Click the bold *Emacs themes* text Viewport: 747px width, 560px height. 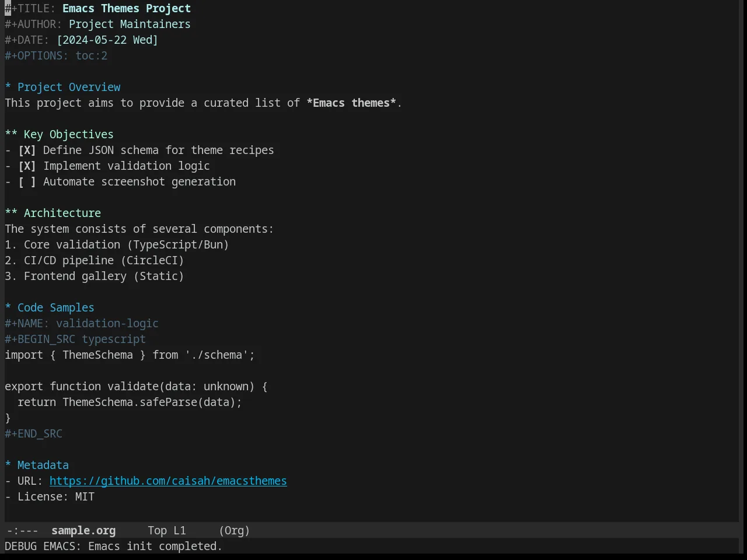[x=351, y=103]
